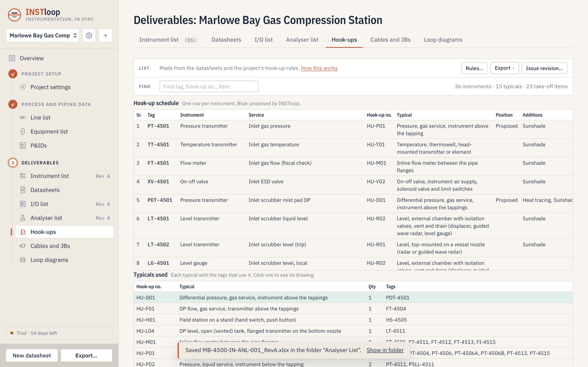Click the Analyser list flask icon
588x367 pixels.
(23, 218)
